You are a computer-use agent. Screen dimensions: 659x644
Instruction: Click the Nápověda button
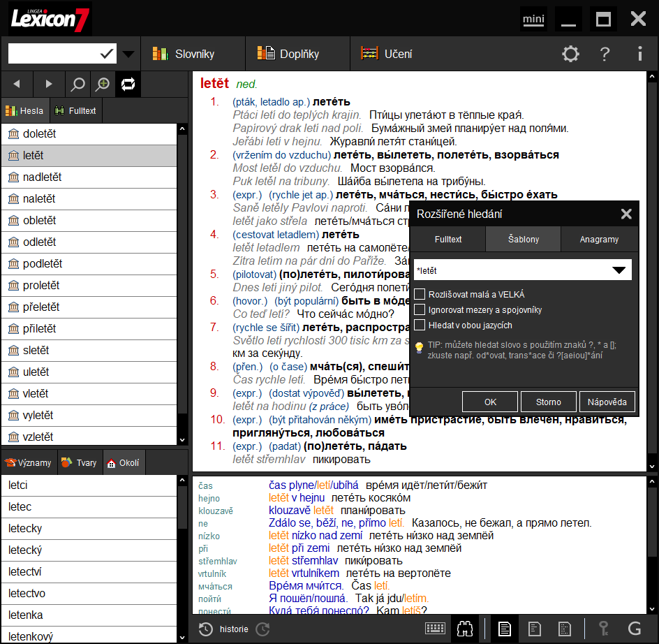[x=607, y=402]
